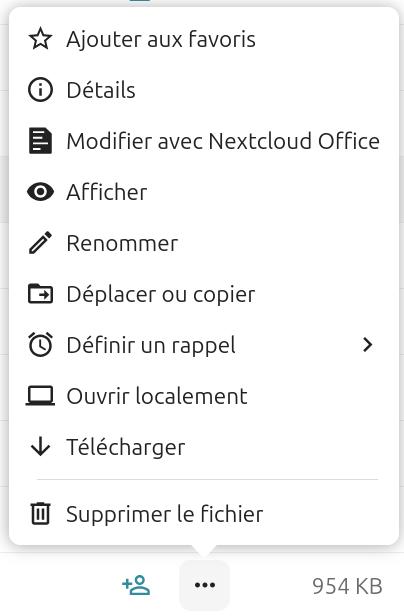Choose Télécharger from the menu
This screenshot has width=404, height=616.
[204, 447]
